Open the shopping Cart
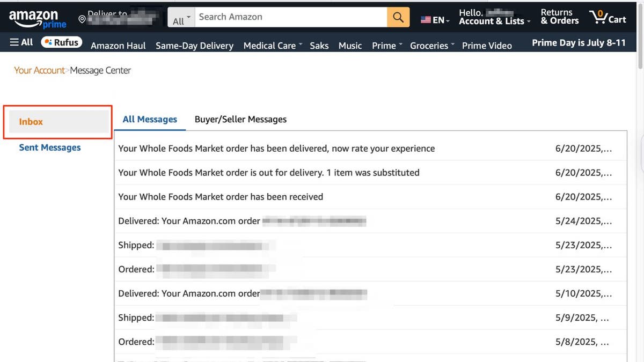Viewport: 644px width, 362px height. 607,17
